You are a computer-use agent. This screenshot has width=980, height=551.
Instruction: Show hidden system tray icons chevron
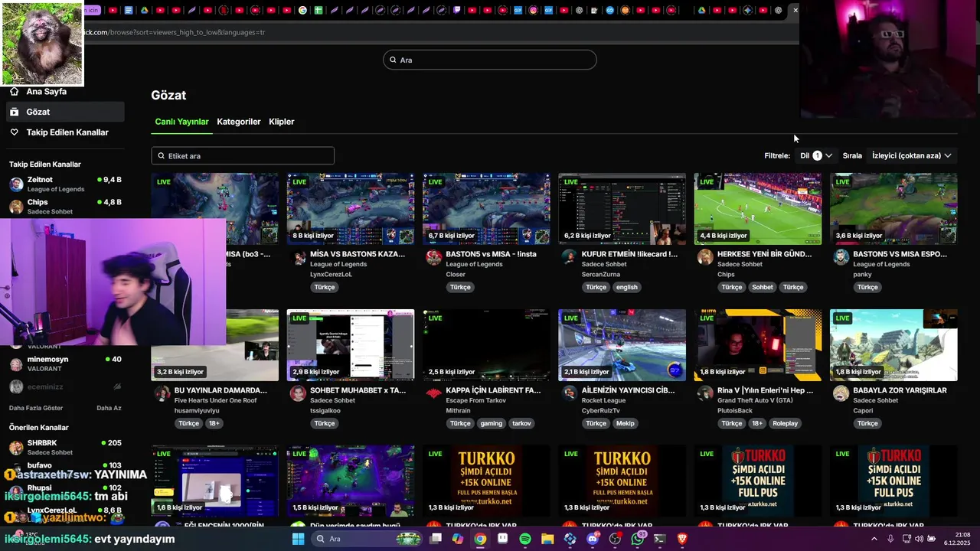coord(874,539)
